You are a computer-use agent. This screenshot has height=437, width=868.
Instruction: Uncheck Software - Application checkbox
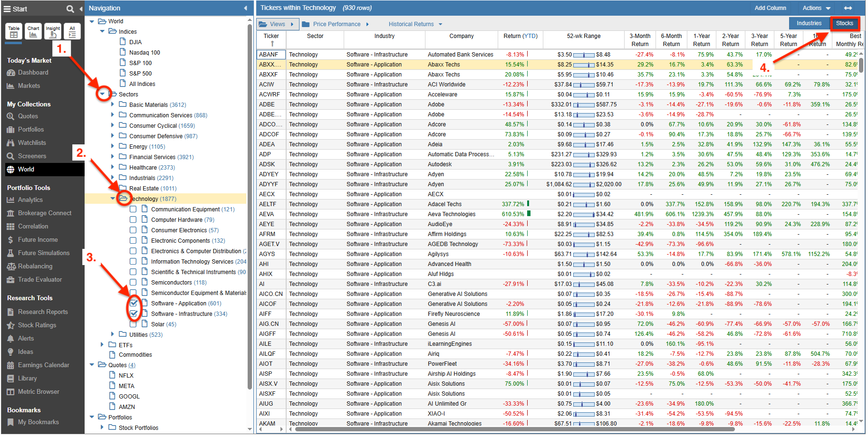click(x=134, y=303)
